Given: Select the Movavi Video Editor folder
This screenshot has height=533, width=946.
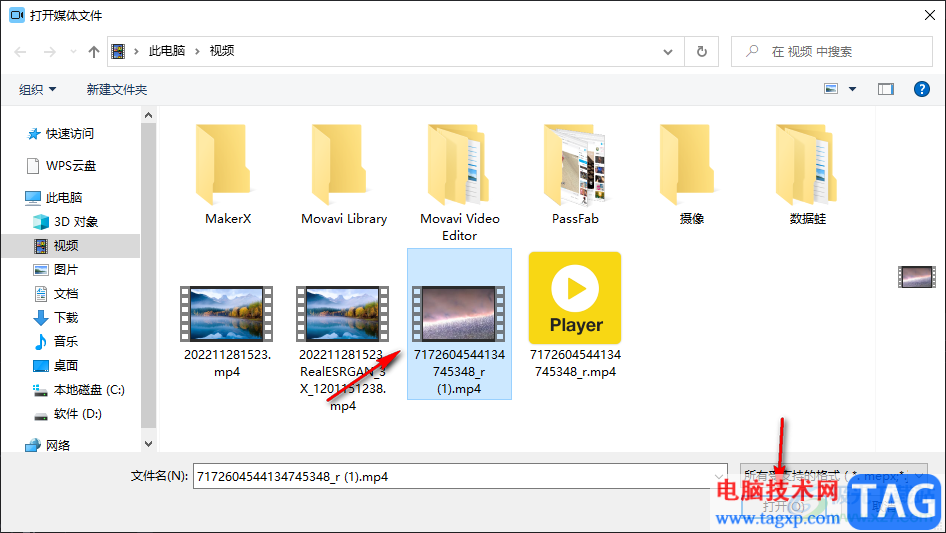Looking at the screenshot, I should click(460, 183).
